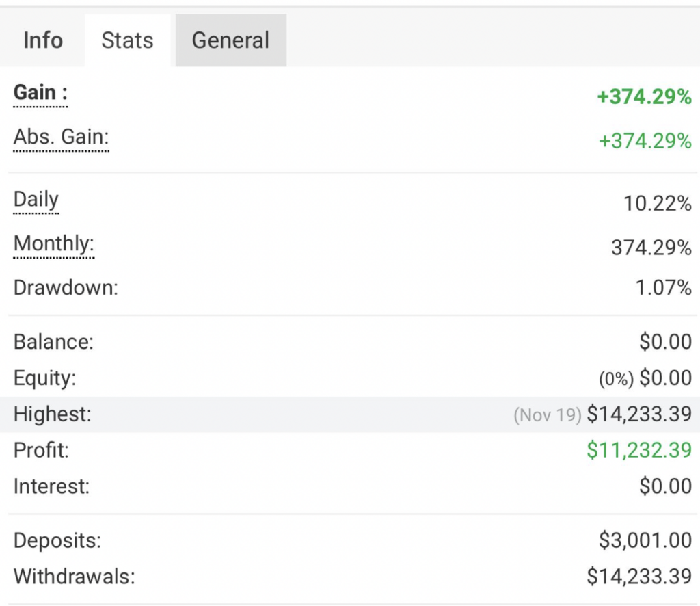The image size is (700, 606).
Task: Switch to the Info tab
Action: point(43,40)
